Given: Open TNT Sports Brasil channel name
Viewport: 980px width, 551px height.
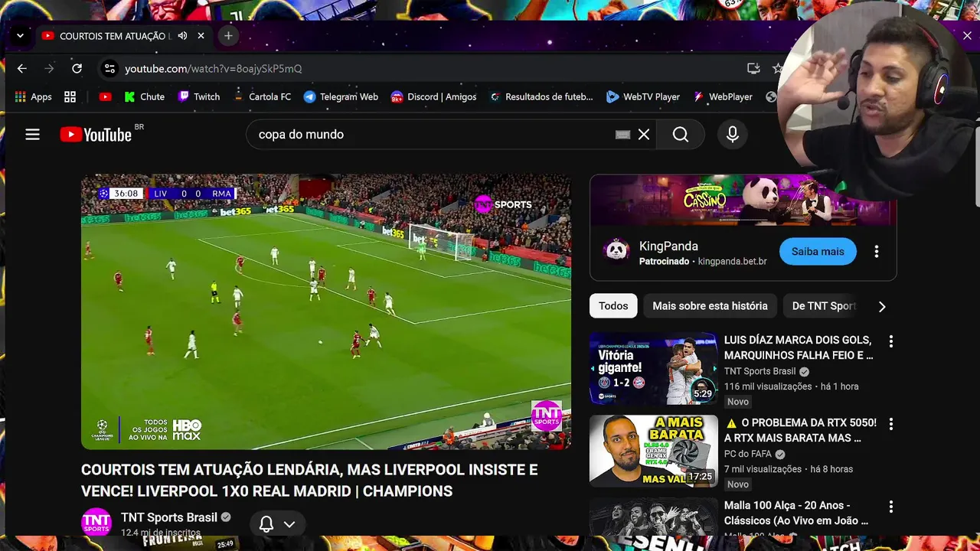Looking at the screenshot, I should point(169,517).
